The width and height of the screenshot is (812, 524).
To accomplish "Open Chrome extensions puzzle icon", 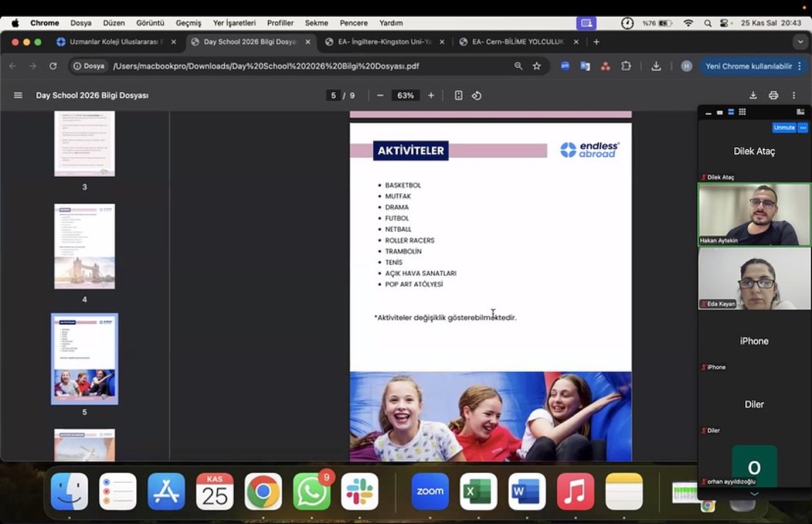I will (626, 66).
